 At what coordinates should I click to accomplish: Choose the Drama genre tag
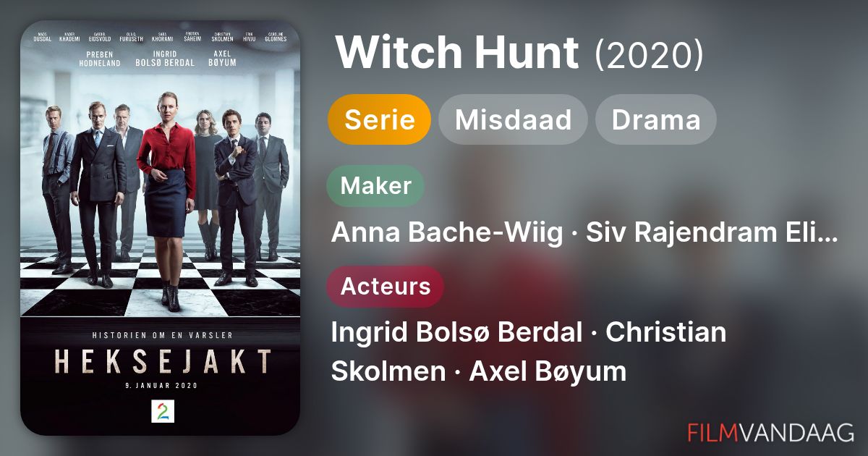(x=656, y=119)
